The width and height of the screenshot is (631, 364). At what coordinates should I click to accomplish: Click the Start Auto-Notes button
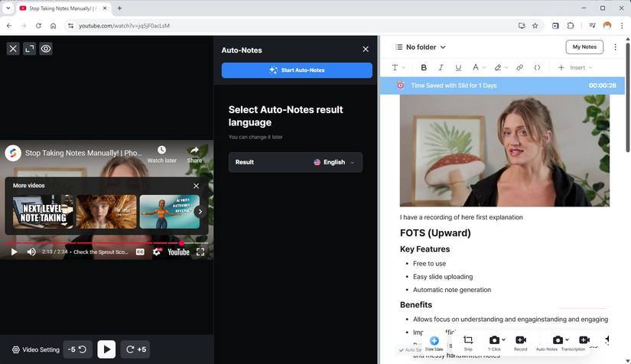click(x=297, y=70)
